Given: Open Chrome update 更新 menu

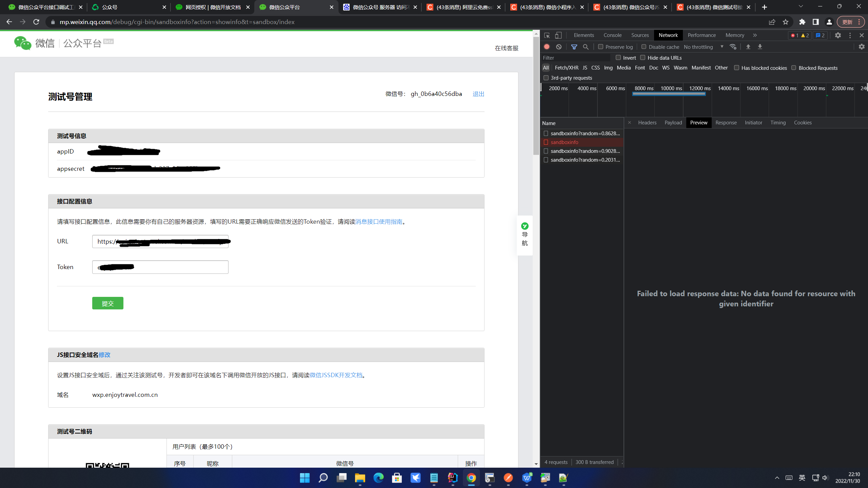Looking at the screenshot, I should click(x=851, y=22).
